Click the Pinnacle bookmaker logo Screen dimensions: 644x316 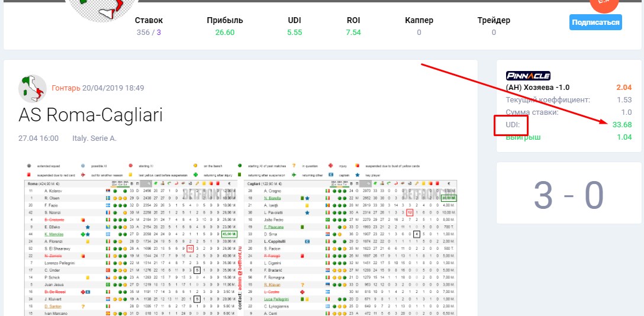528,76
